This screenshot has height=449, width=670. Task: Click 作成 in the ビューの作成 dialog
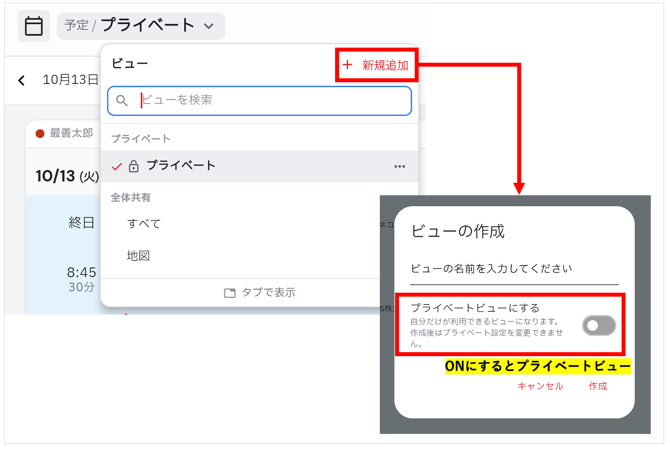pyautogui.click(x=598, y=386)
